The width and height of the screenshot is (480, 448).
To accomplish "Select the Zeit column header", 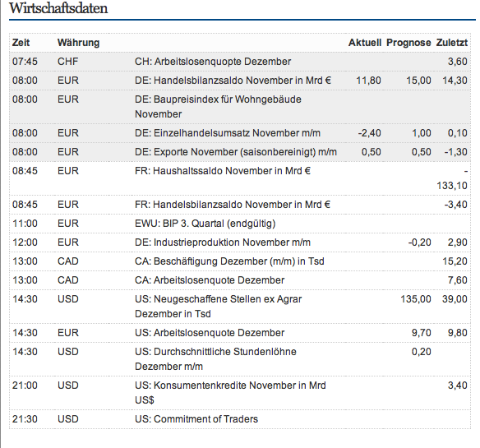I will 21,43.
